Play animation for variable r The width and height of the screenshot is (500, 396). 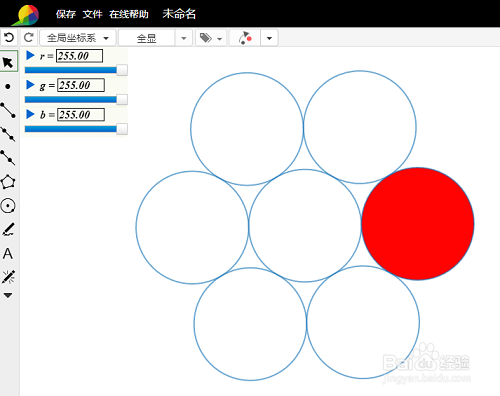click(30, 55)
